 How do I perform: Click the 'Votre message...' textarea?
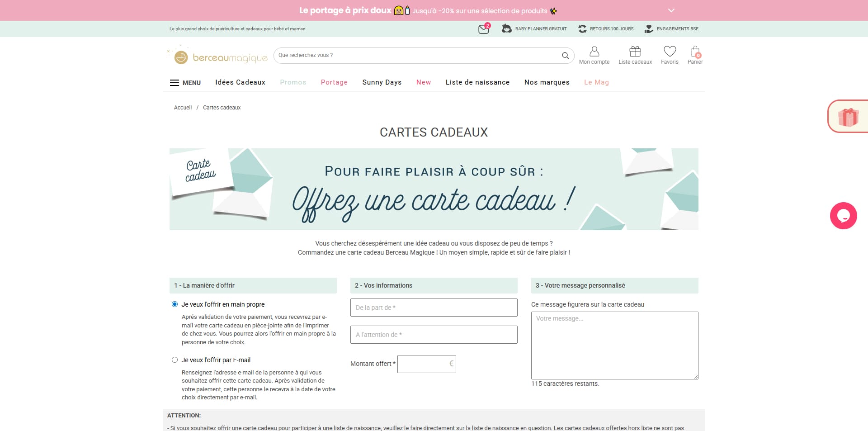click(614, 346)
